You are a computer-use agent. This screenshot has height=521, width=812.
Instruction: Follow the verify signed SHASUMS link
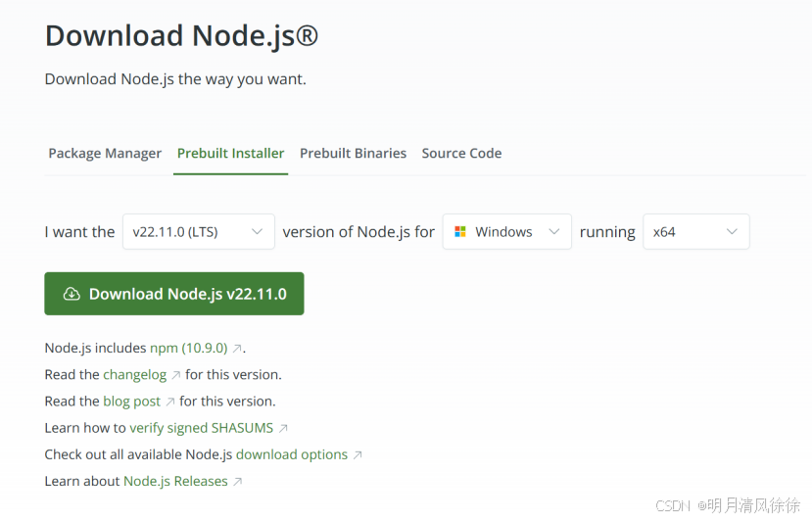tap(201, 428)
